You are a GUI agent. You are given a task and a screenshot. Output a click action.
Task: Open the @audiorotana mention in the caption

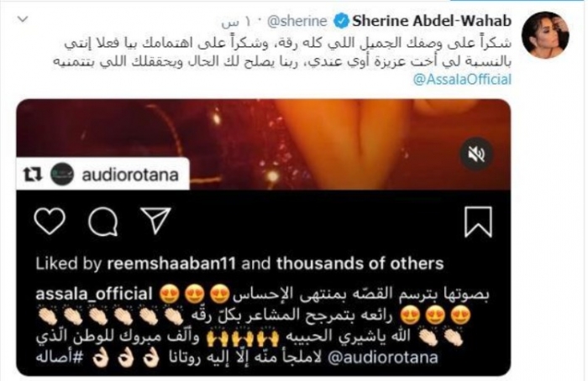[x=383, y=358]
